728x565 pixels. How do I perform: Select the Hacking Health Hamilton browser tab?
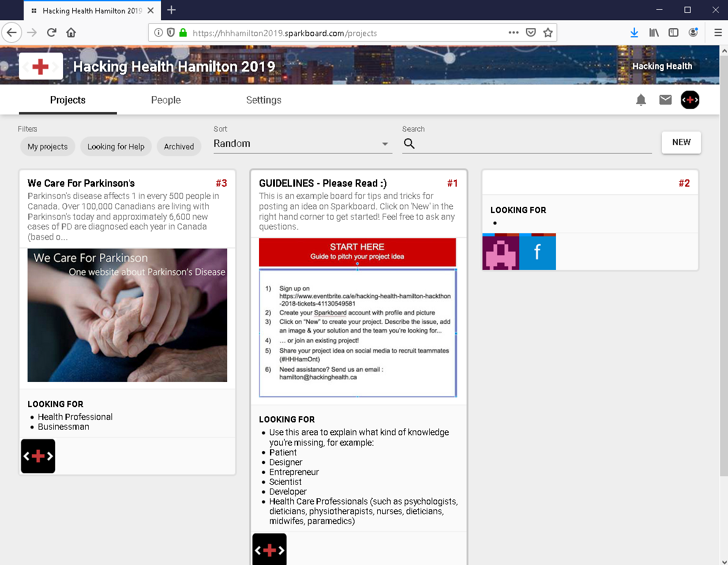(x=92, y=10)
